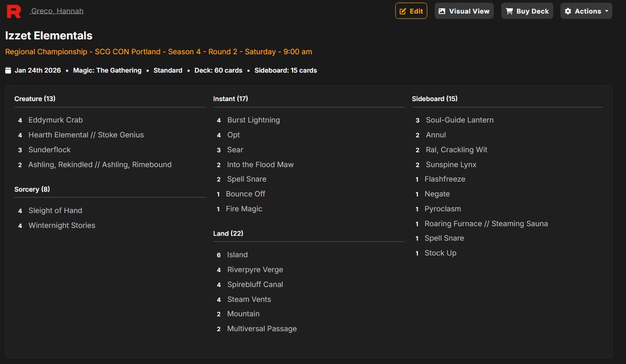
Task: Open the Bounce Off card
Action: pos(246,194)
